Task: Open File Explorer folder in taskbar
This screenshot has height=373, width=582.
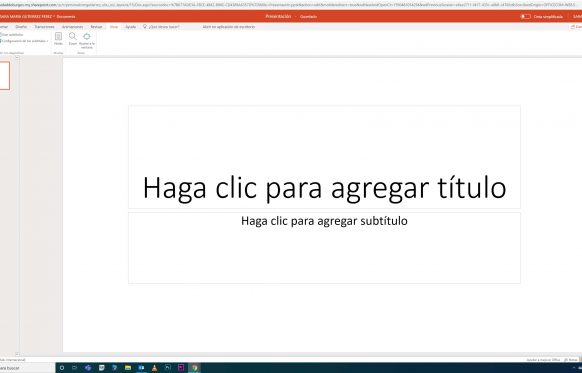Action: tap(128, 368)
